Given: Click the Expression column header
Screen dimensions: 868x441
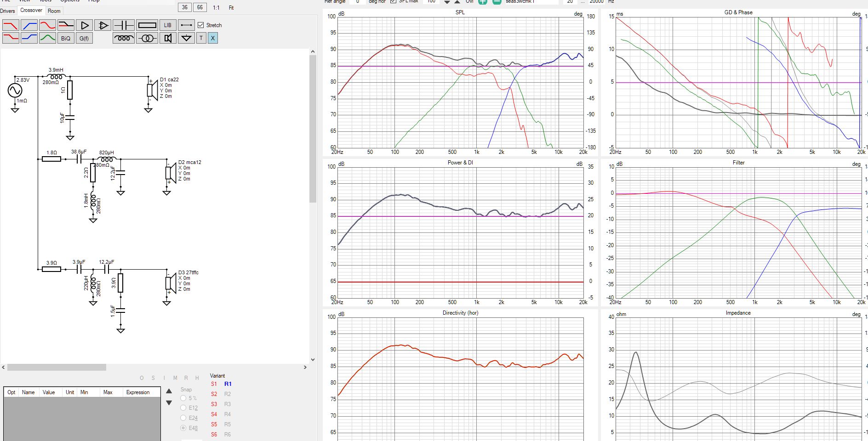Looking at the screenshot, I should pos(138,392).
